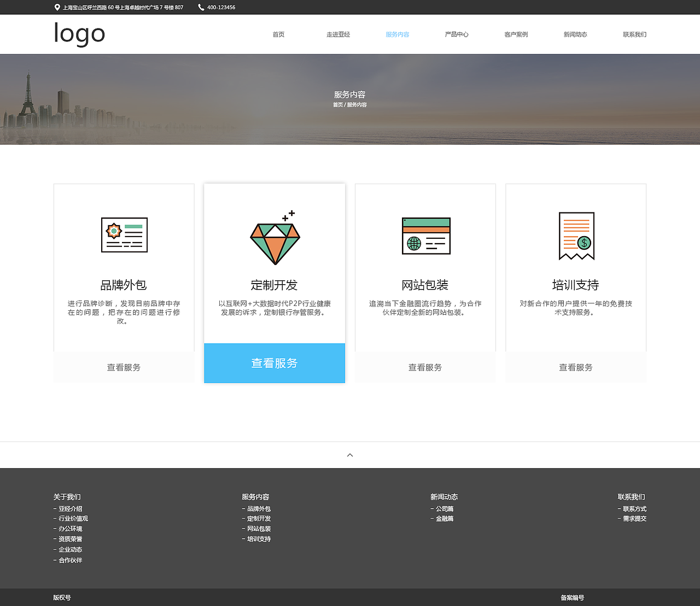Click the location pin icon in the top bar
Screen dimensions: 700x606
[56, 7]
